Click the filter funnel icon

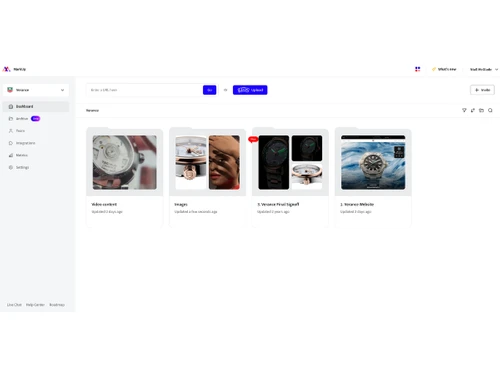[x=464, y=110]
